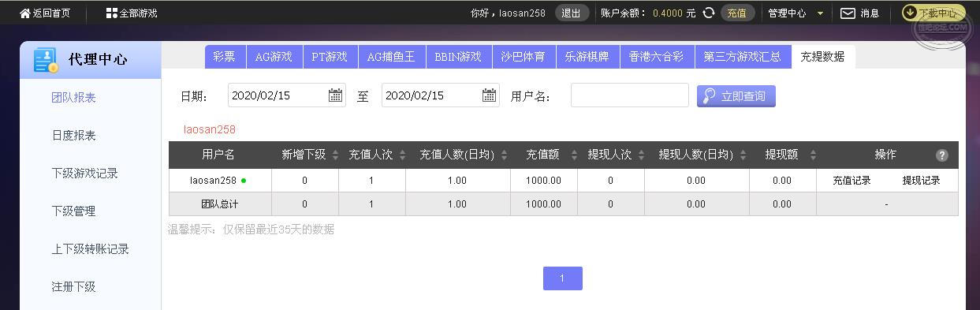
Task: Switch to the 第三方游戏汇总 tab
Action: click(x=743, y=57)
